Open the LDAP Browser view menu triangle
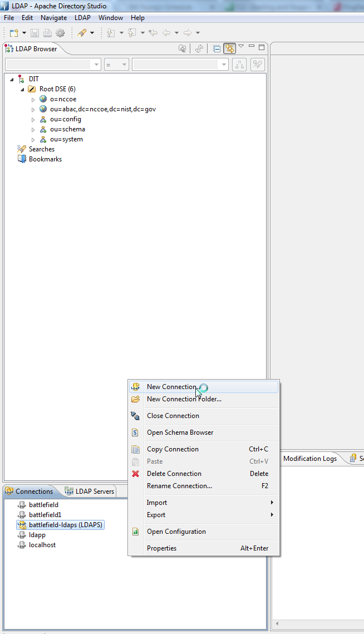This screenshot has height=634, width=364. pyautogui.click(x=241, y=46)
